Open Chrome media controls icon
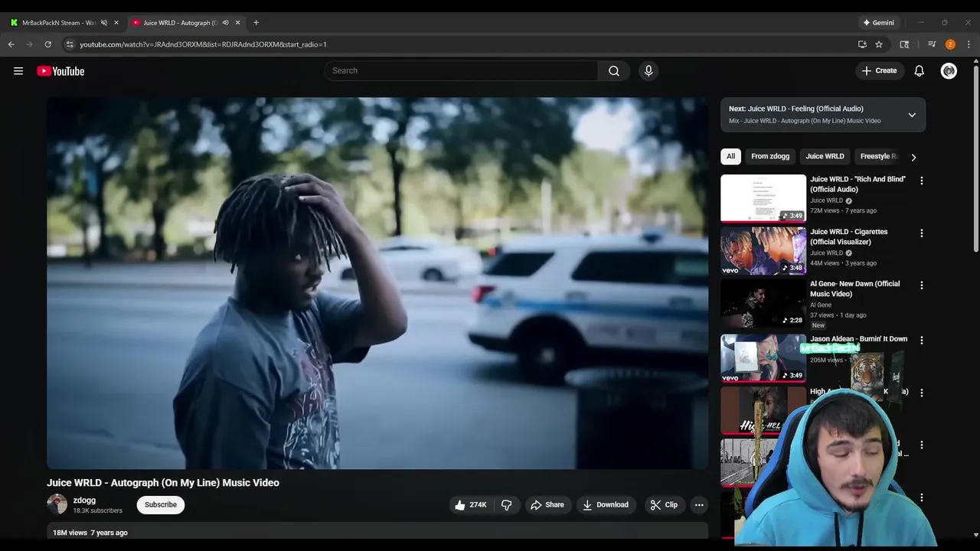The image size is (980, 551). coord(932,44)
